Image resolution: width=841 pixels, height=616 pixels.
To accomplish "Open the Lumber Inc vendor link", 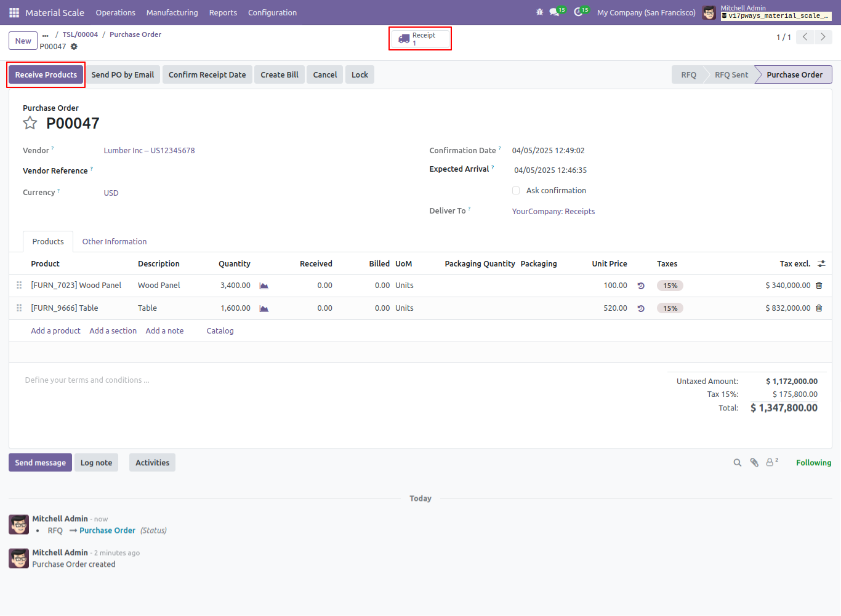I will tap(149, 151).
